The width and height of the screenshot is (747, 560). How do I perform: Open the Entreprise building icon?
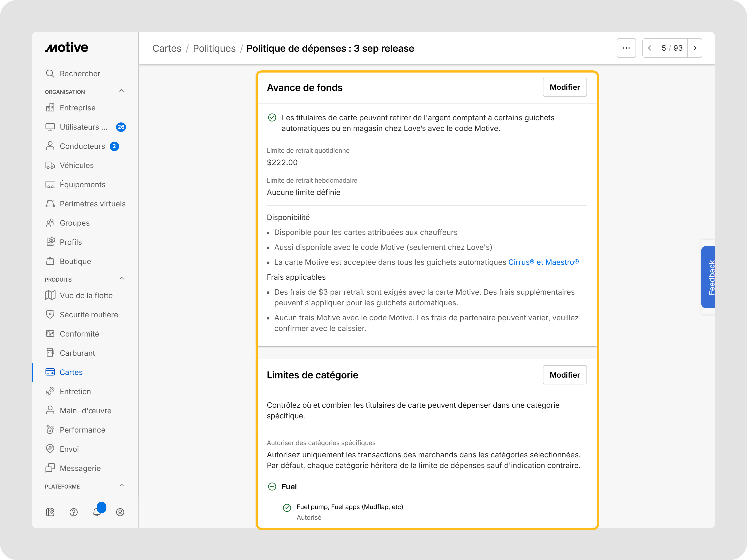[50, 108]
